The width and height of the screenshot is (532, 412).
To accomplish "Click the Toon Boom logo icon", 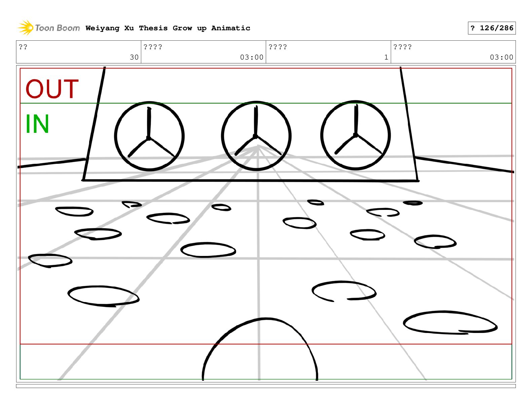I will point(26,28).
